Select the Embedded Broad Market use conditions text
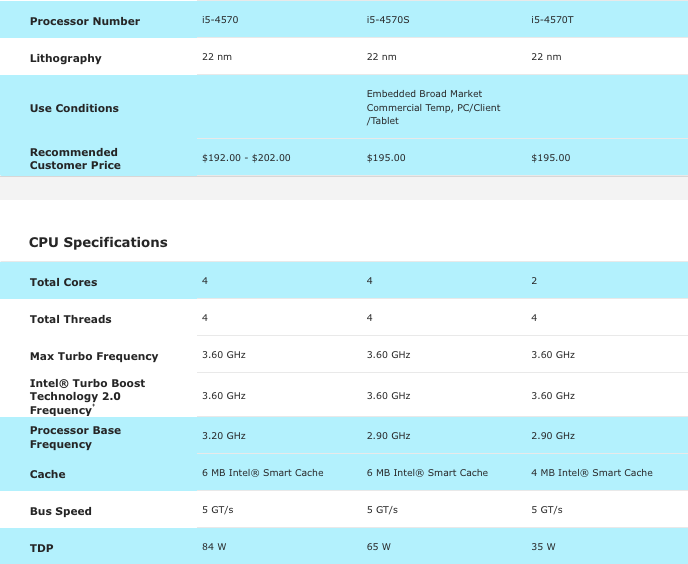 433,107
